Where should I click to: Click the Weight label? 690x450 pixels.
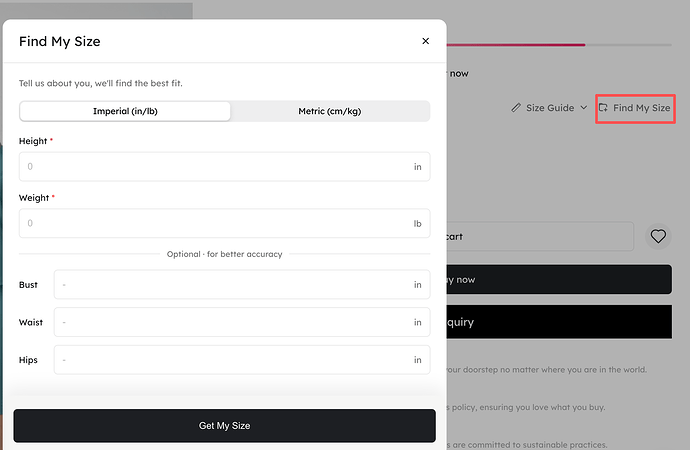pos(34,198)
